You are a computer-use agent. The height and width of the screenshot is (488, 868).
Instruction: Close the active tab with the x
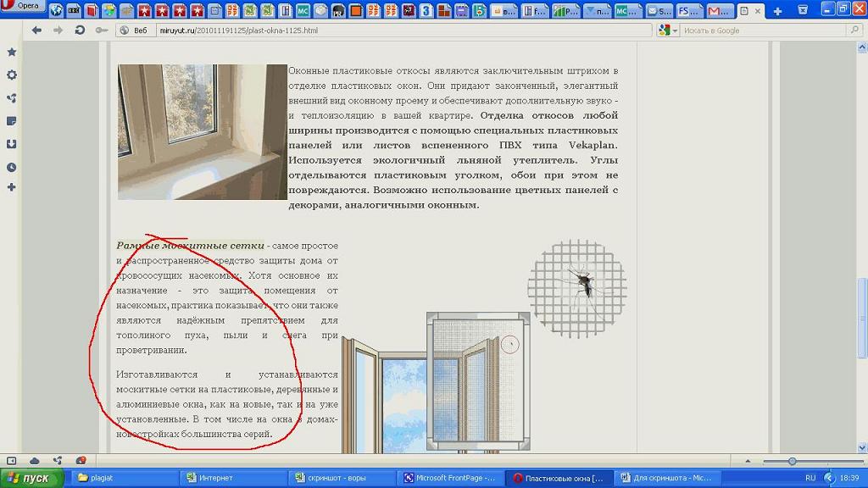click(x=758, y=10)
